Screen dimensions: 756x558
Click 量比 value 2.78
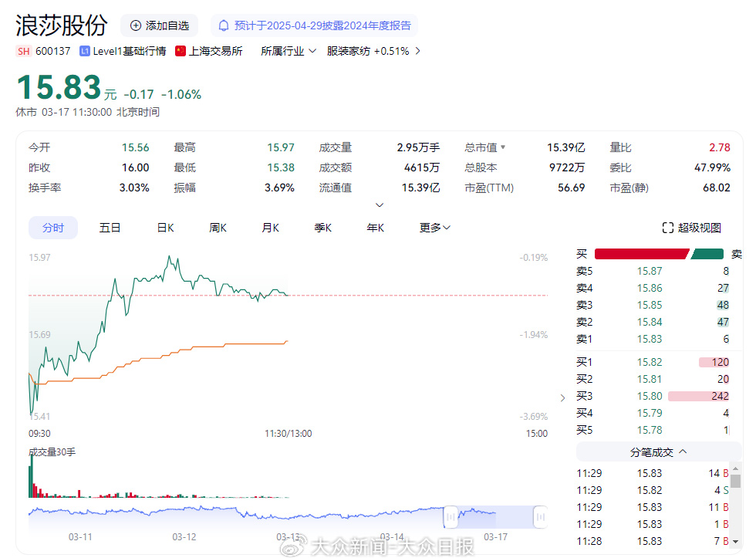click(719, 147)
